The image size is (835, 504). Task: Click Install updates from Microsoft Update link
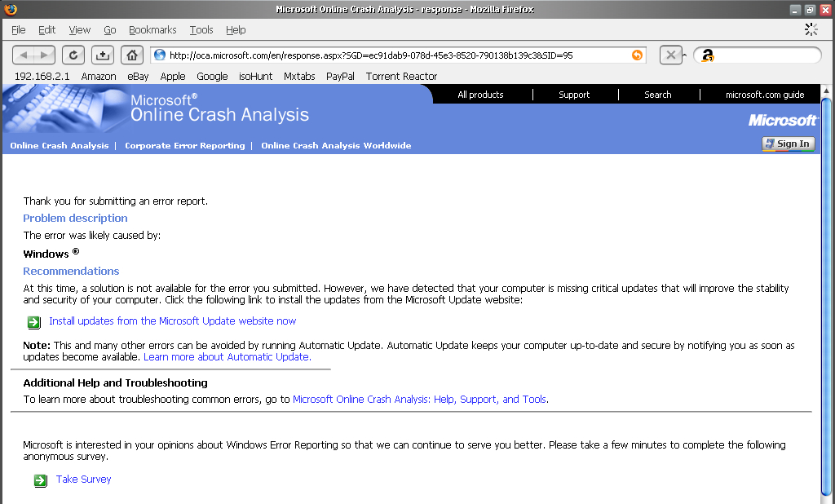point(173,321)
